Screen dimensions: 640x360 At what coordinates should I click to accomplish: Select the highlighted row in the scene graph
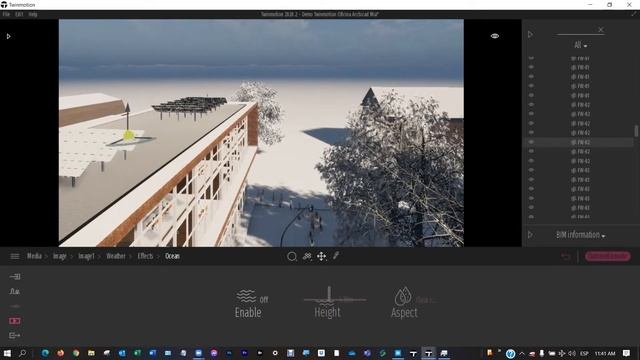point(578,142)
